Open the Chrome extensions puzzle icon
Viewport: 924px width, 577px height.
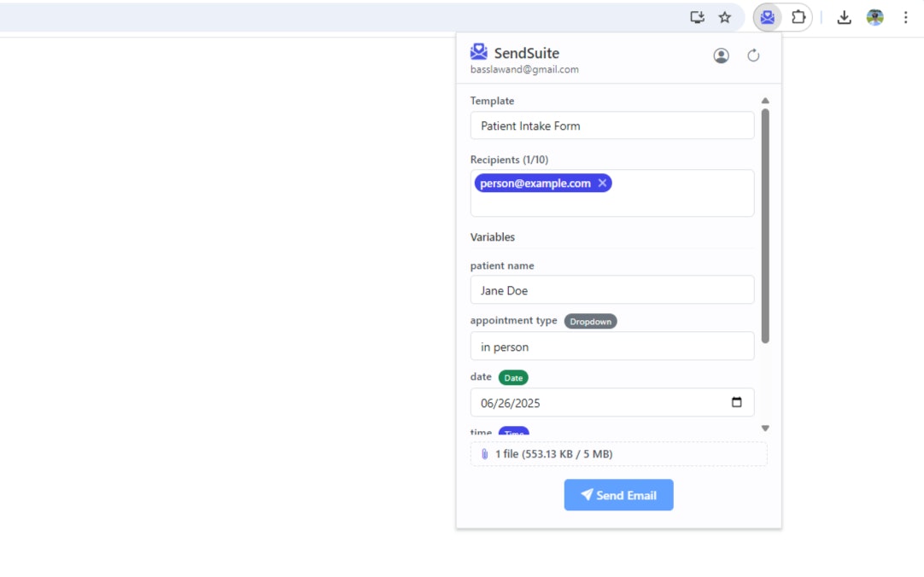click(798, 17)
